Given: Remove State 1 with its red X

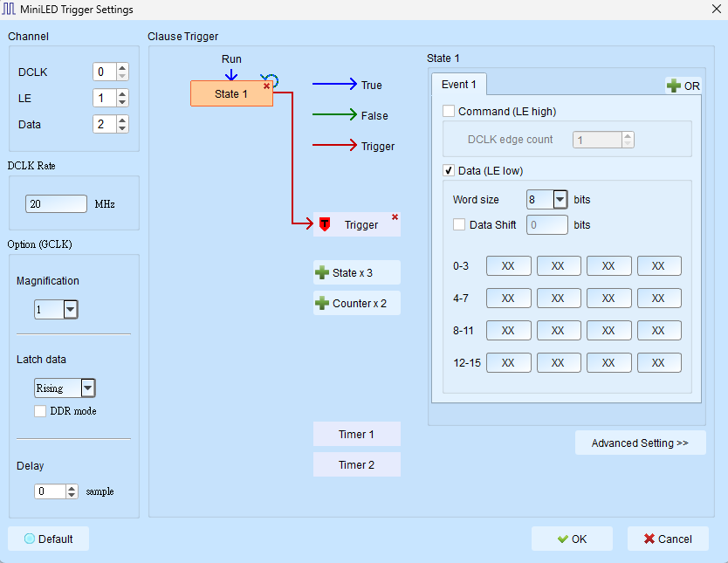Looking at the screenshot, I should coord(266,86).
